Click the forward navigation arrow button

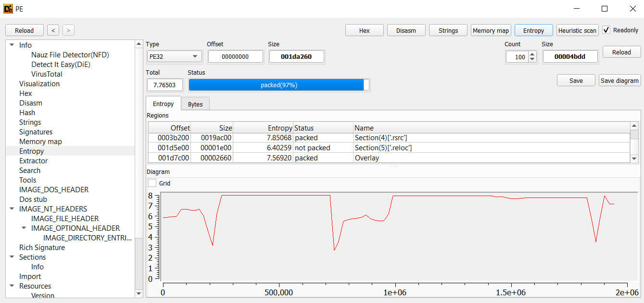(68, 30)
